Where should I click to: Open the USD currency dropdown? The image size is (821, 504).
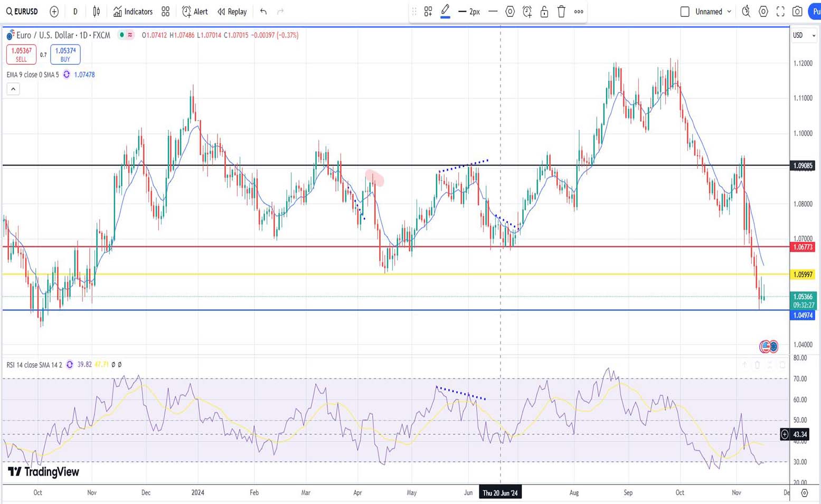pyautogui.click(x=803, y=35)
